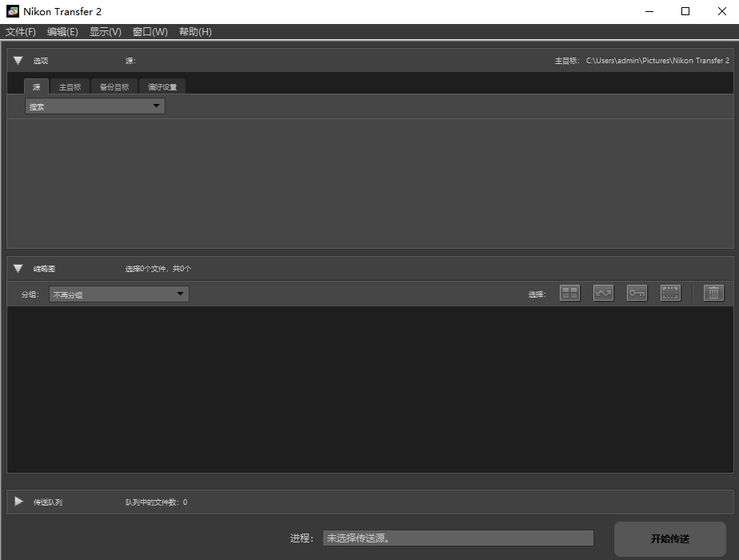
Task: Open the 偏好设置 tab
Action: 162,87
